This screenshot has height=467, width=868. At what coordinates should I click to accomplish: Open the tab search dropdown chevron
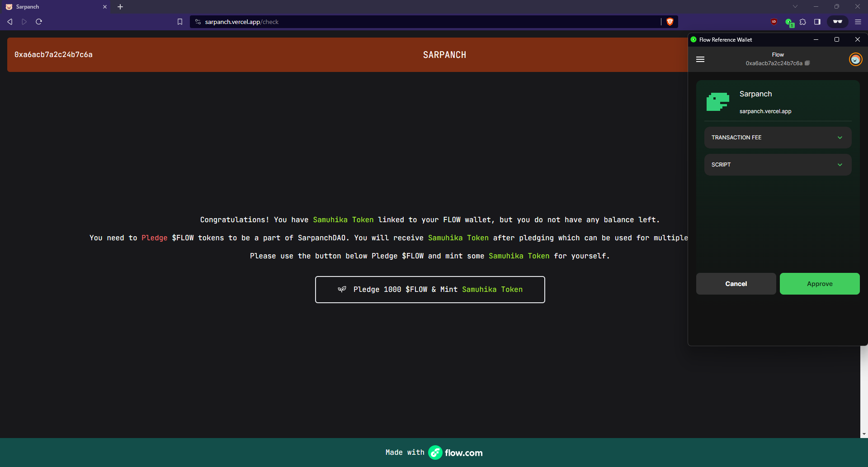tap(795, 6)
